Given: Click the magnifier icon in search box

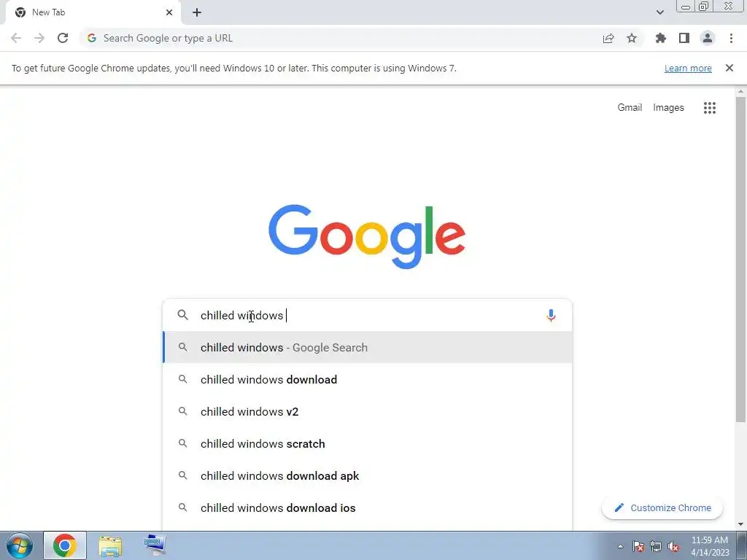Looking at the screenshot, I should click(x=182, y=315).
